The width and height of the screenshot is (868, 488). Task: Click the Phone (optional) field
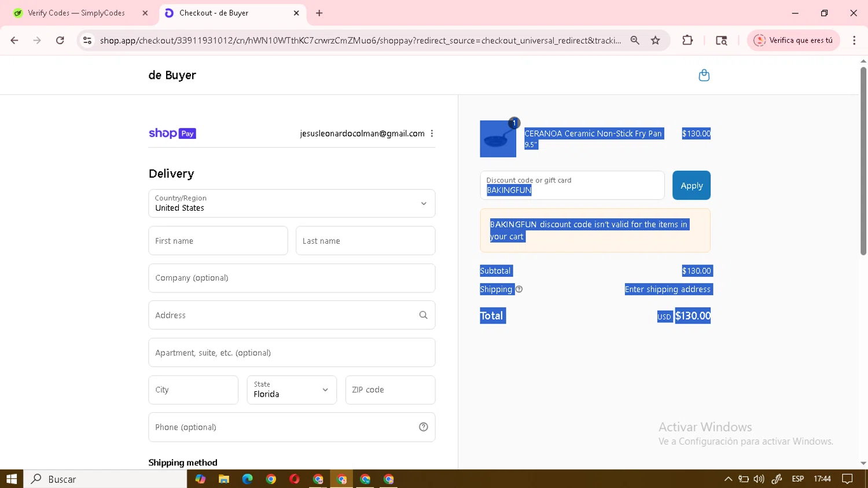(292, 427)
